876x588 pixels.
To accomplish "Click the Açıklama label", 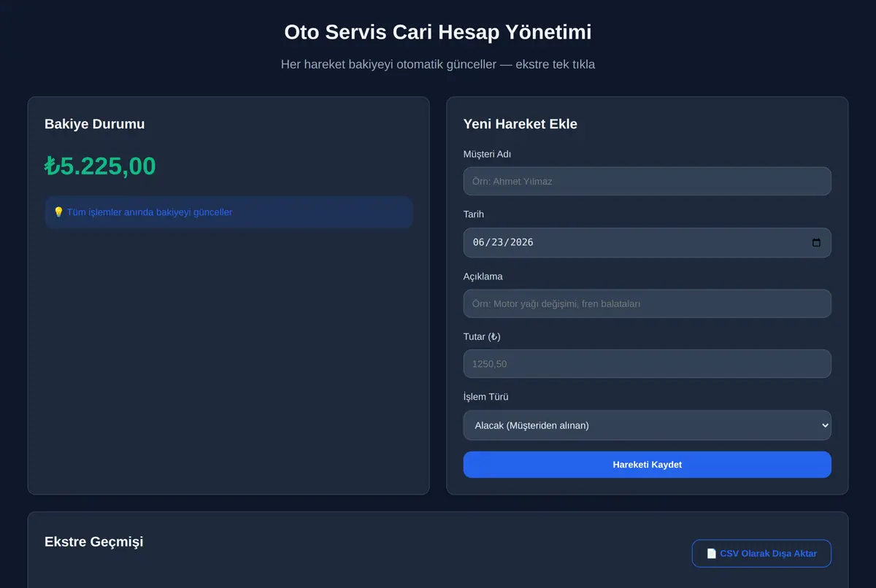I will (x=483, y=276).
